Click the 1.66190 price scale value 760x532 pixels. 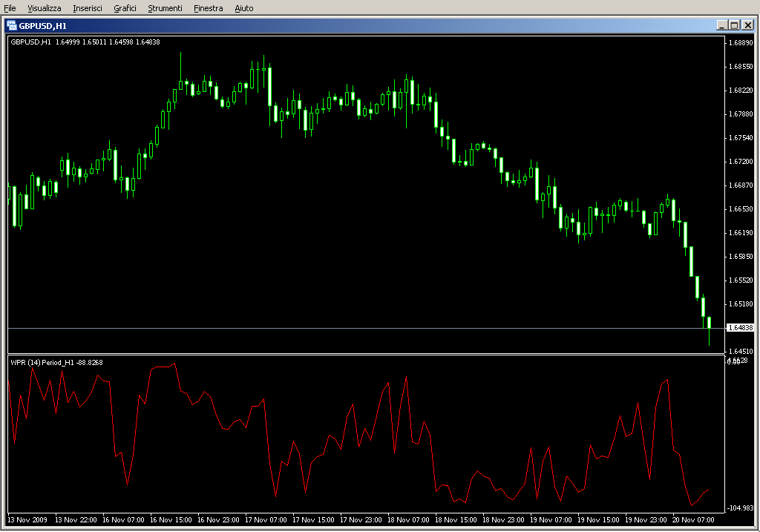click(x=741, y=232)
